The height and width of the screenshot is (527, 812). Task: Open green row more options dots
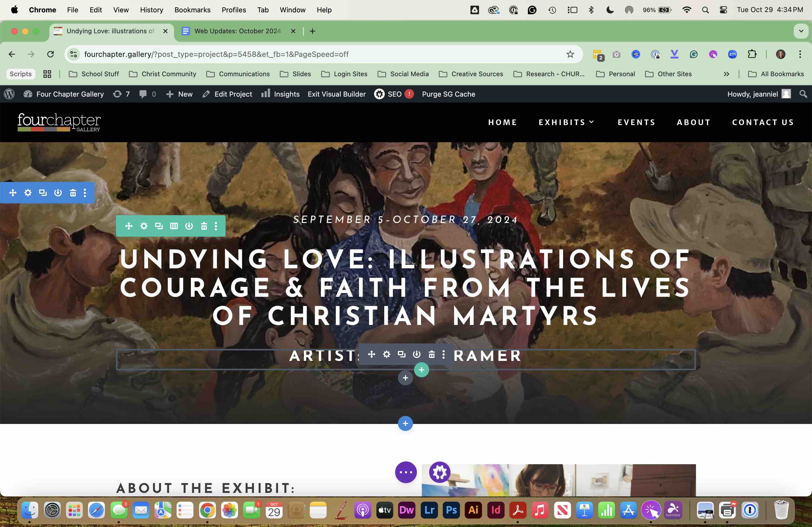point(216,226)
